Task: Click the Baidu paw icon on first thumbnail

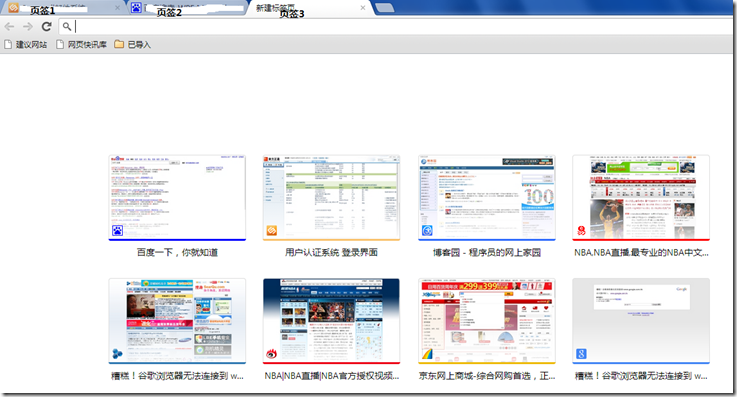Action: (x=118, y=230)
